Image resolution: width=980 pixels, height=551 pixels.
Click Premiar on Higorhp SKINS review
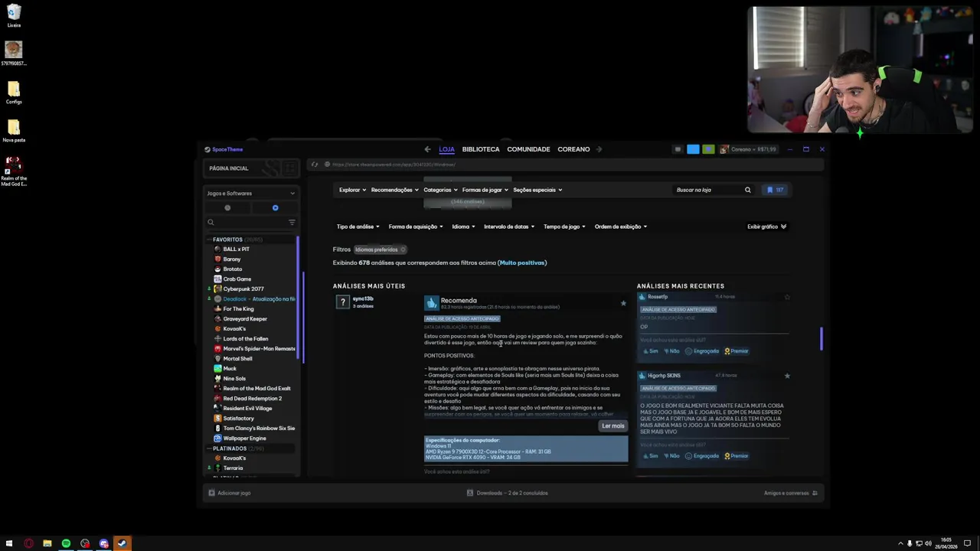pyautogui.click(x=737, y=456)
